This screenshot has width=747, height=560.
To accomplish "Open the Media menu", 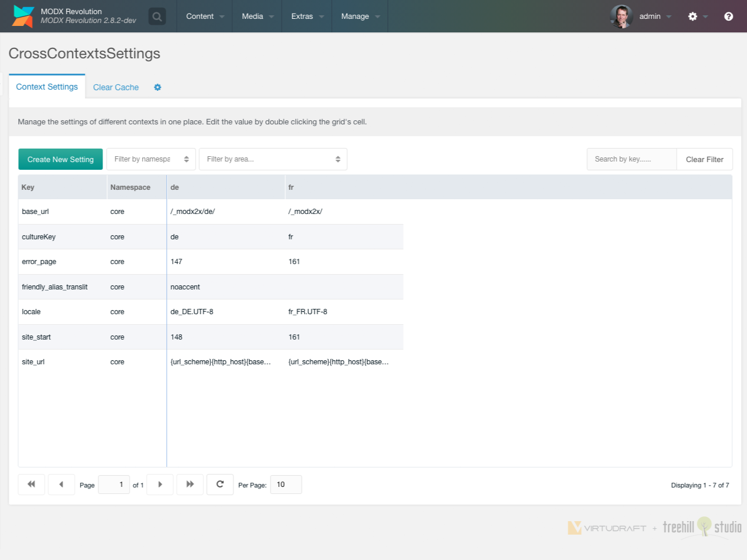I will [257, 17].
